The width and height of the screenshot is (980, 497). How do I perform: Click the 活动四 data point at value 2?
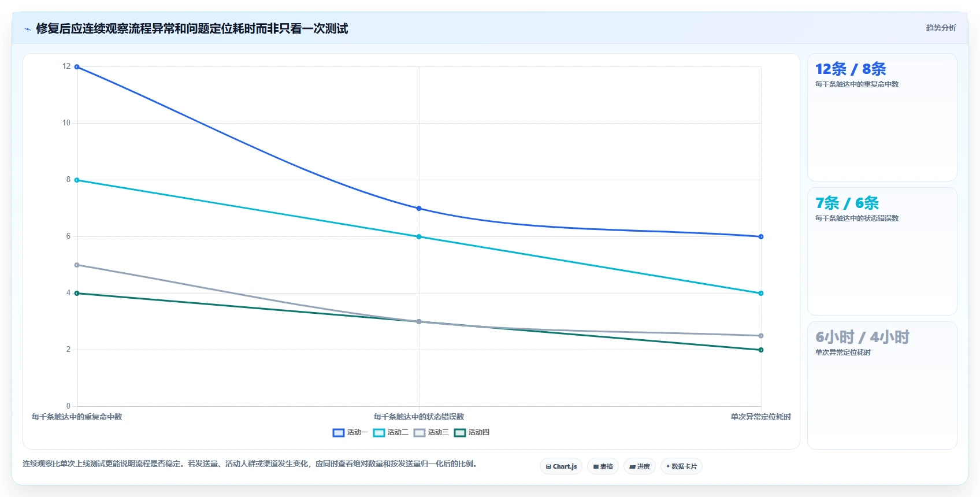(761, 350)
